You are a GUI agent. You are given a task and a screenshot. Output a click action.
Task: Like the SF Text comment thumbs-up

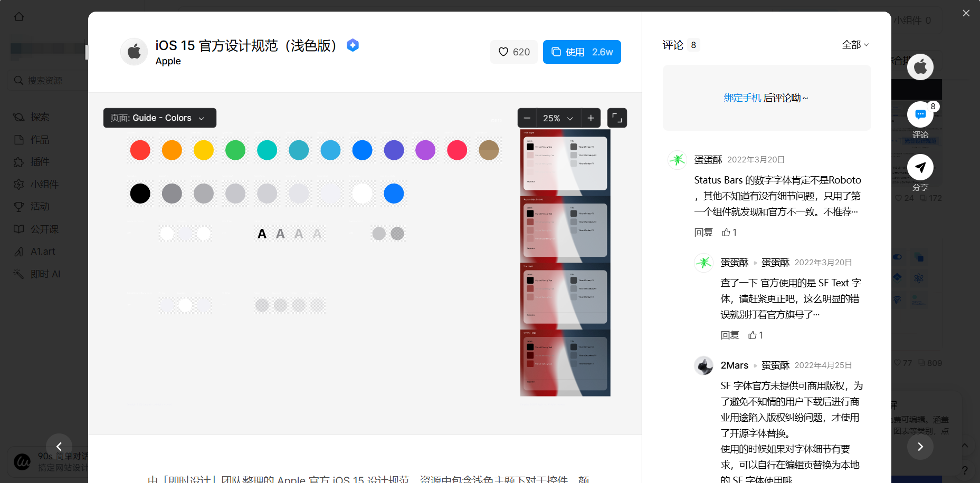tap(756, 335)
